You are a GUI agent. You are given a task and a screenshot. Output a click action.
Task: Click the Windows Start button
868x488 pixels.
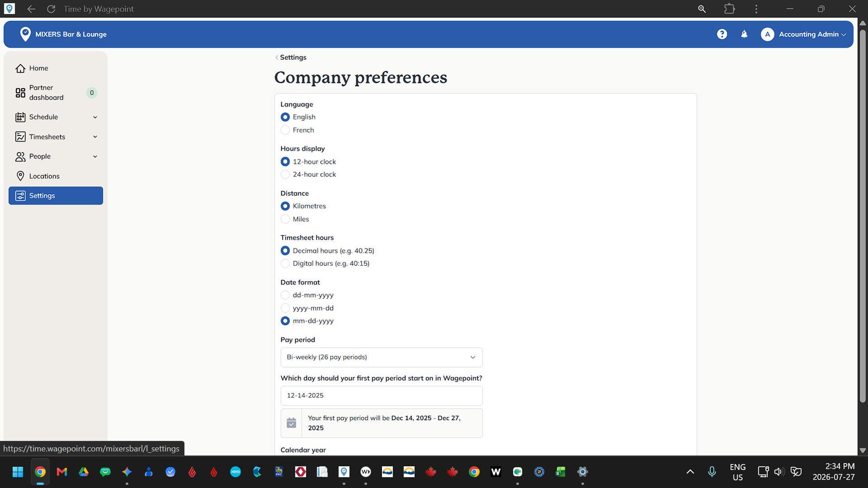click(x=18, y=472)
